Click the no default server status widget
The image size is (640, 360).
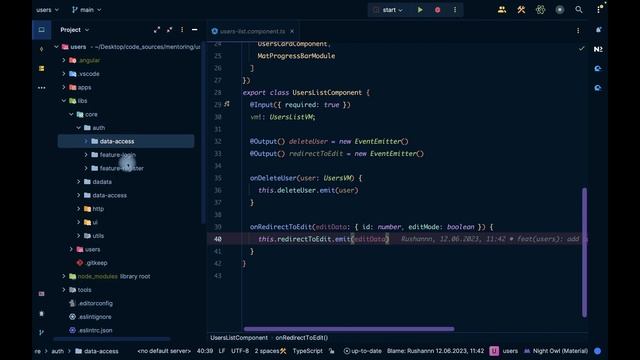click(x=164, y=351)
